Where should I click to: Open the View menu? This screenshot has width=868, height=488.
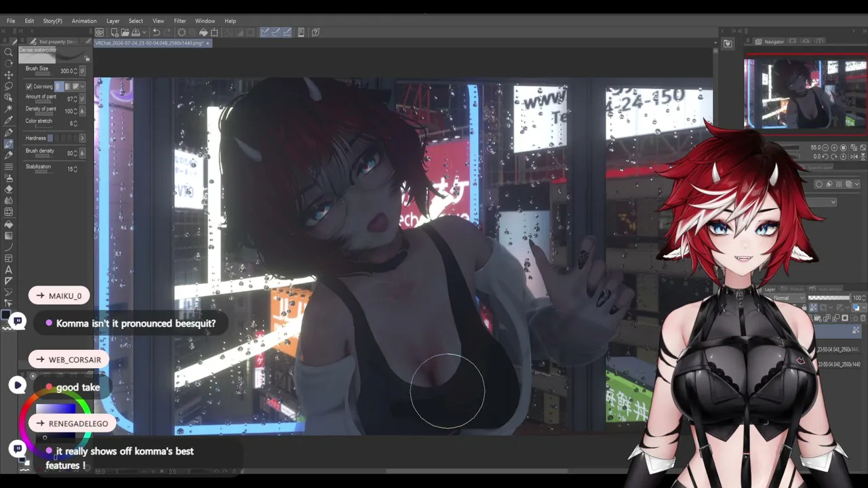click(x=158, y=21)
